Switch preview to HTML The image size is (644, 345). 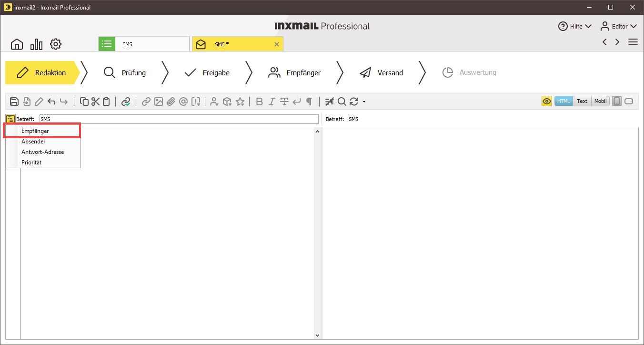tap(563, 101)
